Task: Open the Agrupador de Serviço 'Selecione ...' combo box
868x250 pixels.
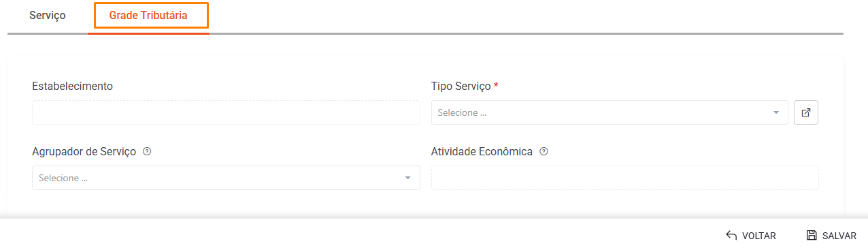Action: [x=226, y=178]
